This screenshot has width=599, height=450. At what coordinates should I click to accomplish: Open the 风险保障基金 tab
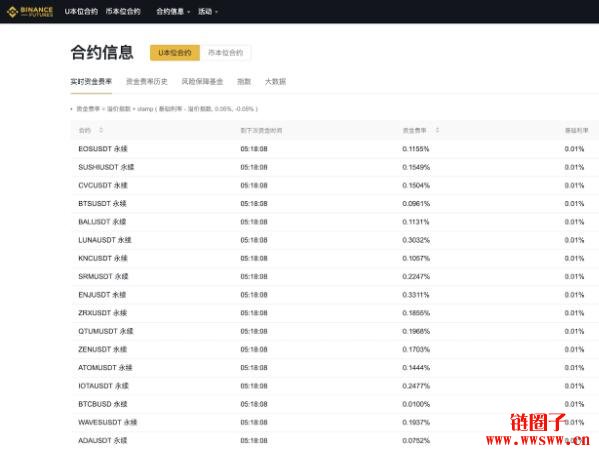(x=202, y=81)
